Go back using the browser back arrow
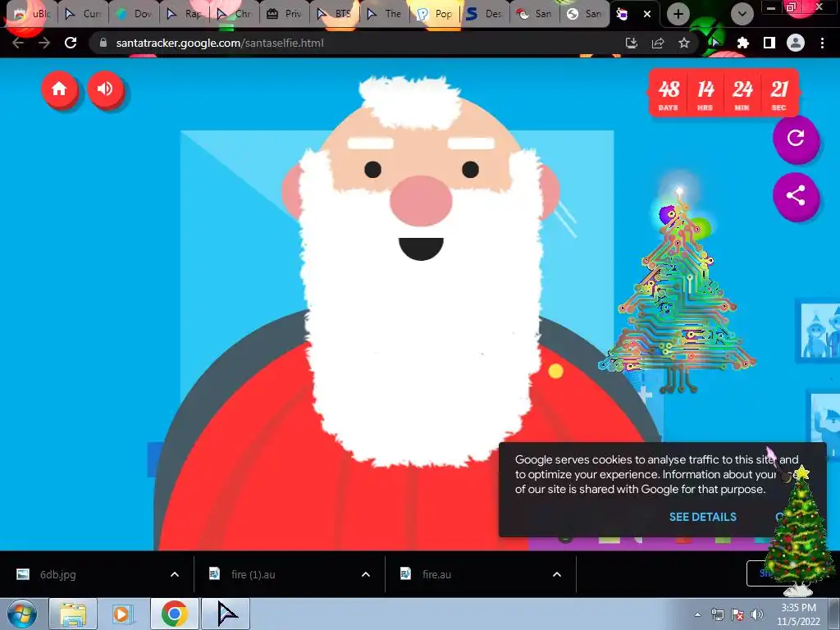840x630 pixels. point(18,43)
